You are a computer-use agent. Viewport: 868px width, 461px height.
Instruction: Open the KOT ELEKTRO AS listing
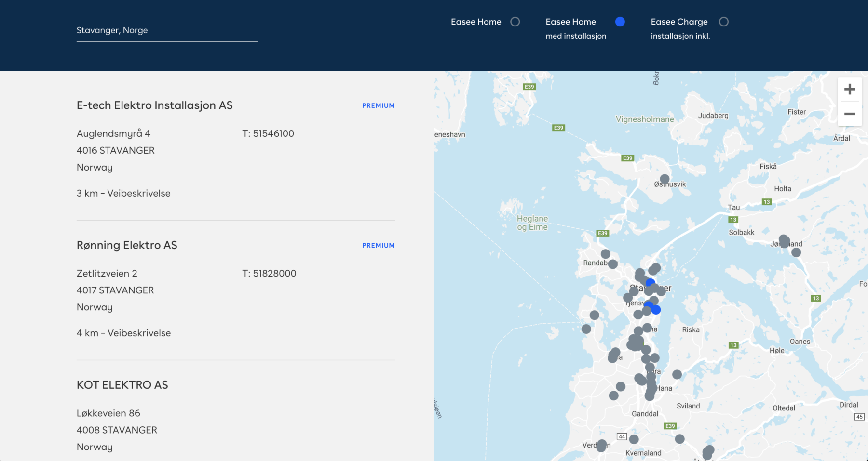122,385
